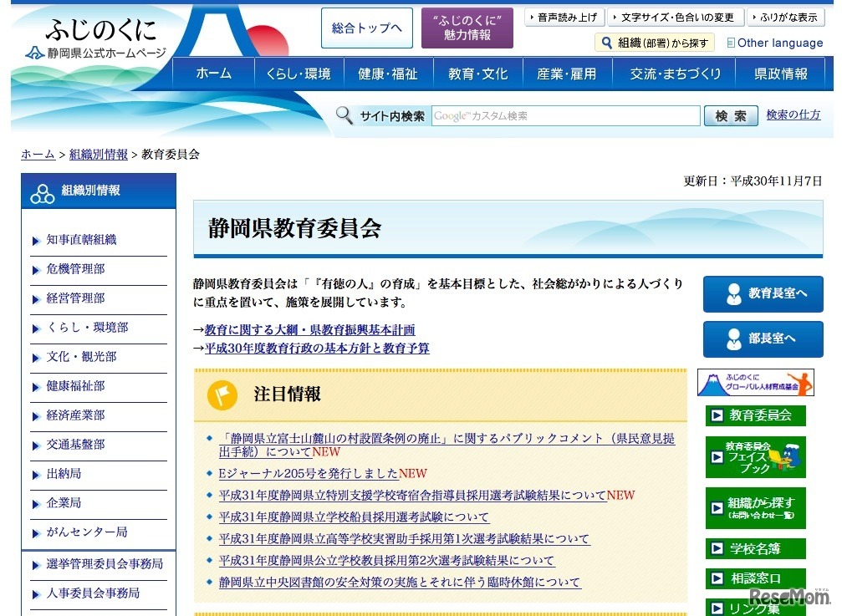Follow the 組織別情報 breadcrumb link

[97, 155]
